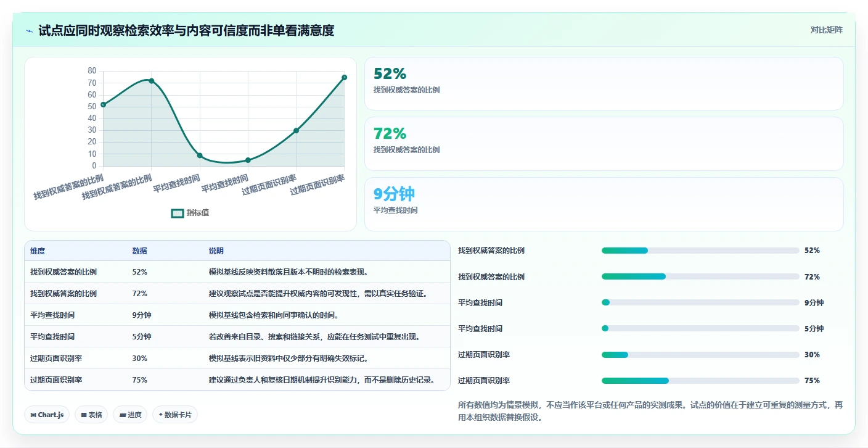Click the progress bar filled to 52%
The height and width of the screenshot is (448, 868).
pos(700,251)
